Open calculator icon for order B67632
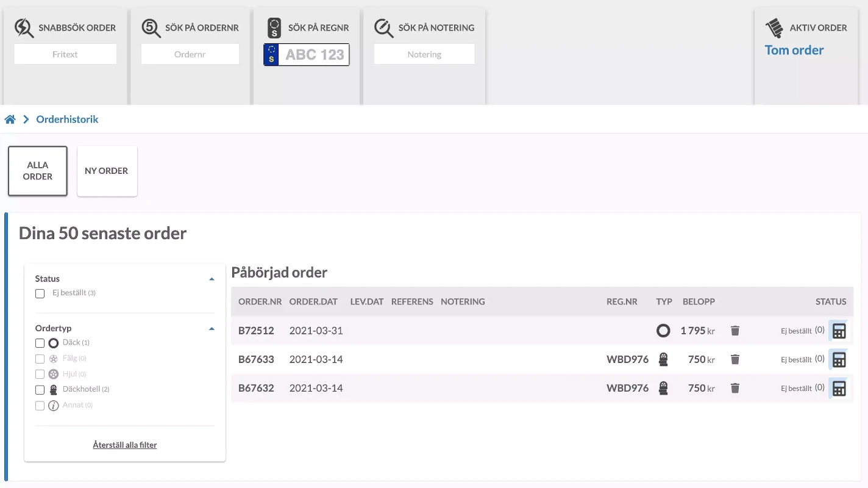The image size is (868, 488). click(839, 388)
